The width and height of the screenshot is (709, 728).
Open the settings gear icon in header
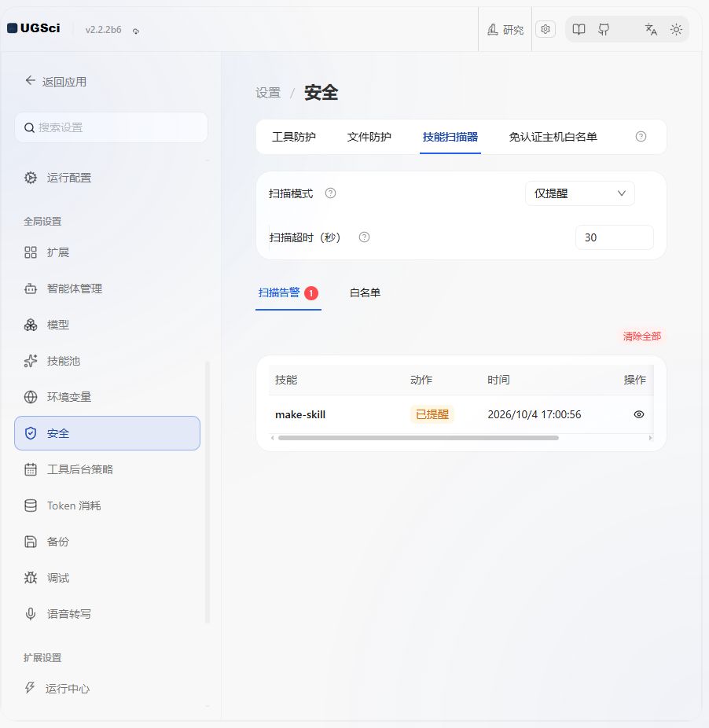(x=546, y=29)
